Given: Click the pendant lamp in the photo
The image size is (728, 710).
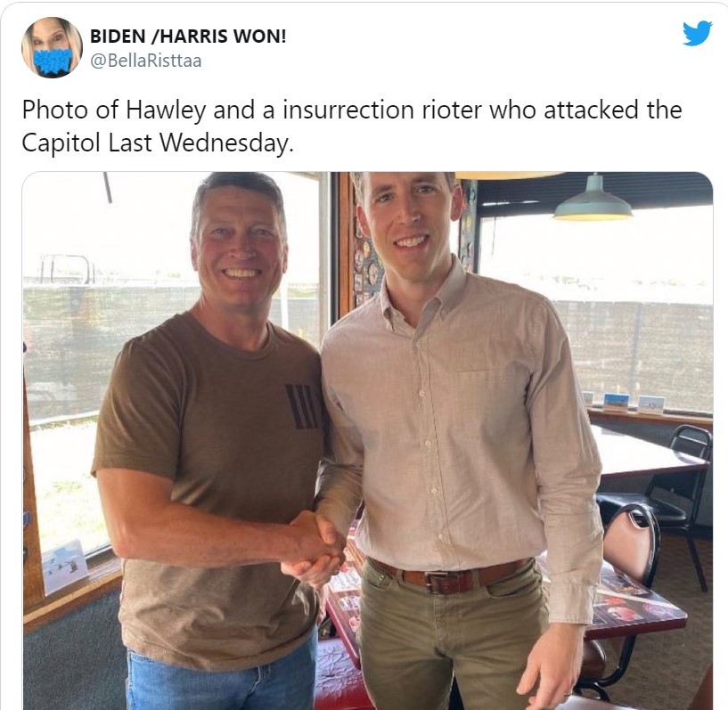Looking at the screenshot, I should pyautogui.click(x=593, y=197).
